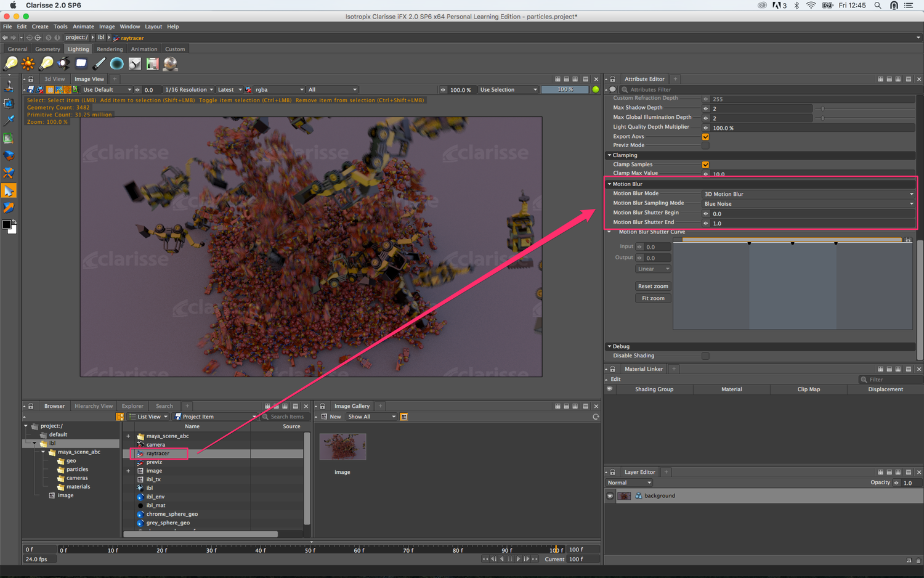Open the 1/16 Resolution dropdown
Viewport: 924px width, 578px height.
tap(189, 90)
